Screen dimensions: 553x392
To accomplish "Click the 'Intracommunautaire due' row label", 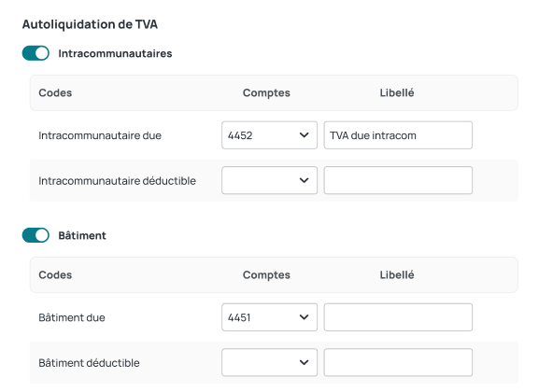I will [100, 135].
